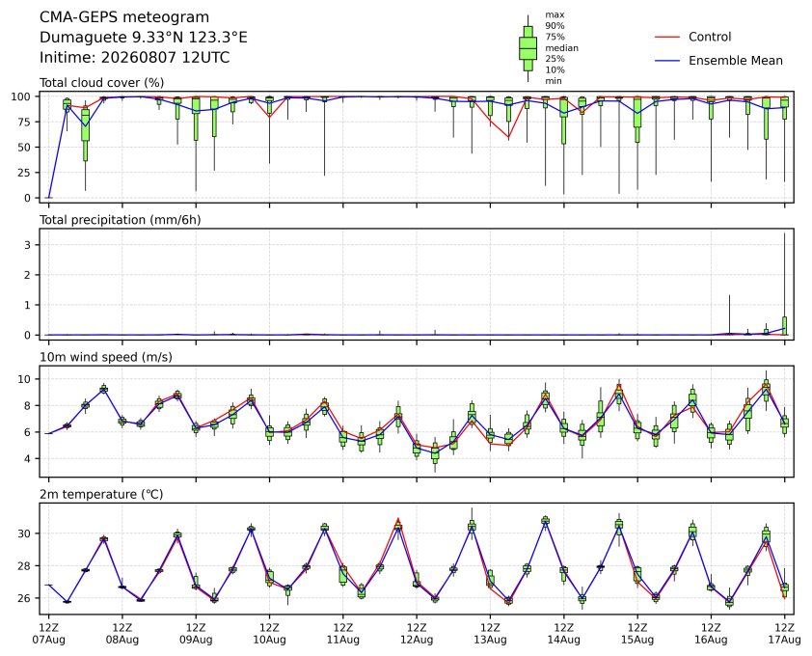Click the '10m wind speed (m/s)' panel title
This screenshot has width=812, height=656.
pos(106,357)
